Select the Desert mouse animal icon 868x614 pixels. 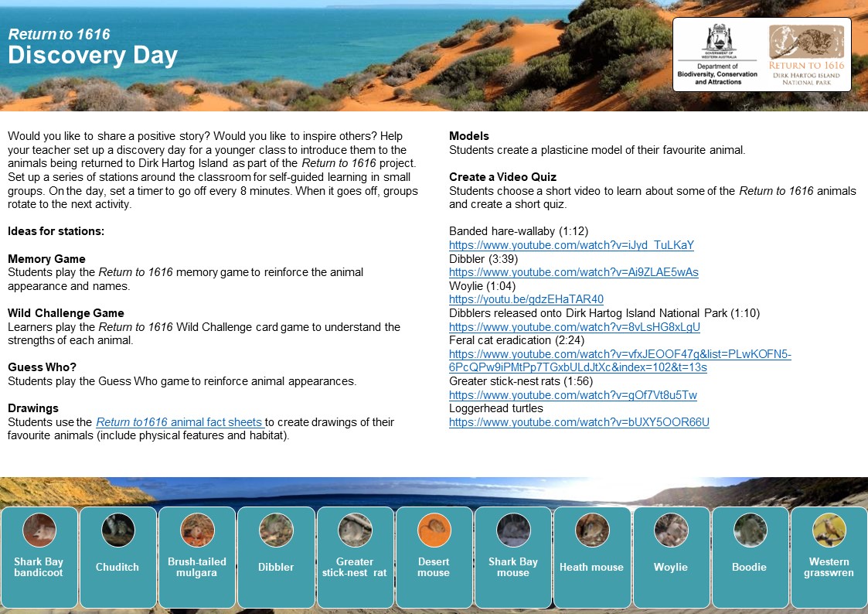[x=434, y=530]
